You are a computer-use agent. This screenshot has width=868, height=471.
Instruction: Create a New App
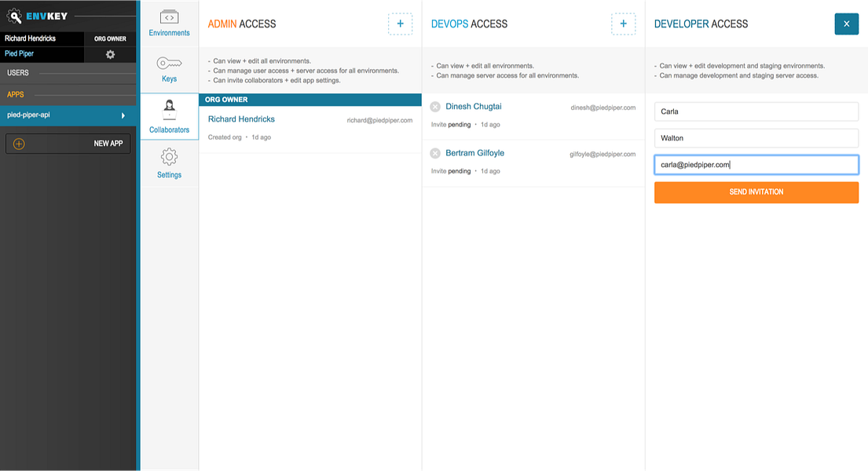(x=68, y=144)
